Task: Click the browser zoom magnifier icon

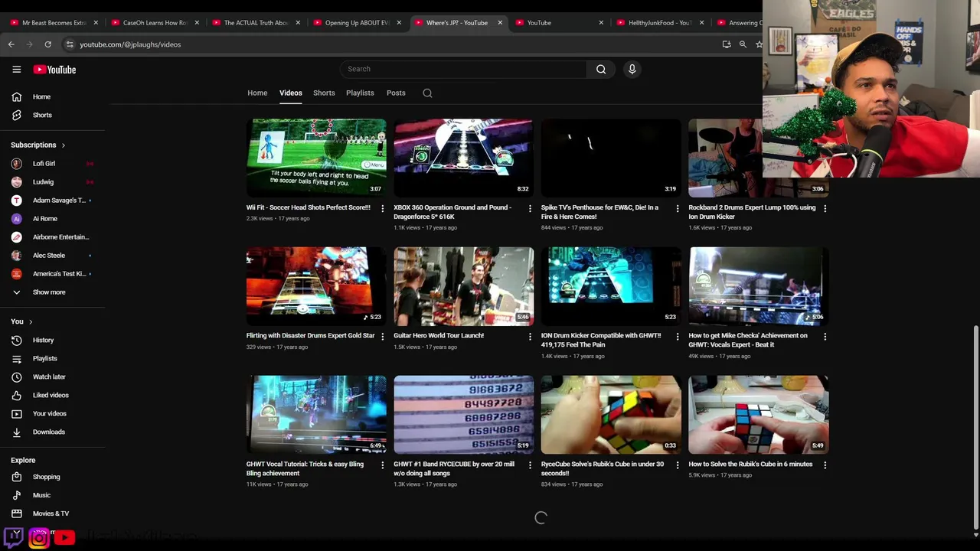Action: (x=743, y=44)
